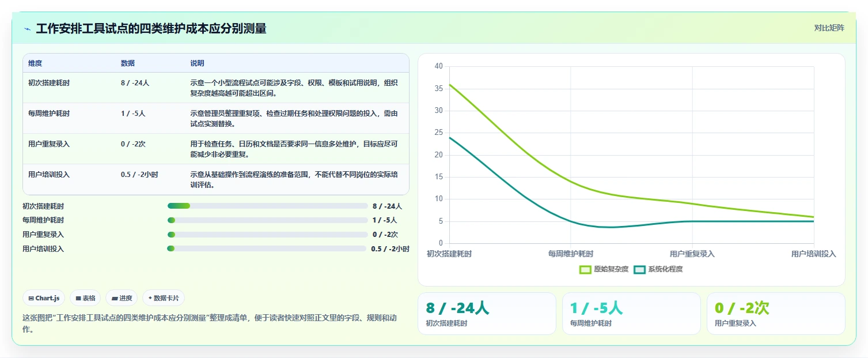Click the 用户重复录入 progress bar
This screenshot has width=868, height=358.
(267, 235)
